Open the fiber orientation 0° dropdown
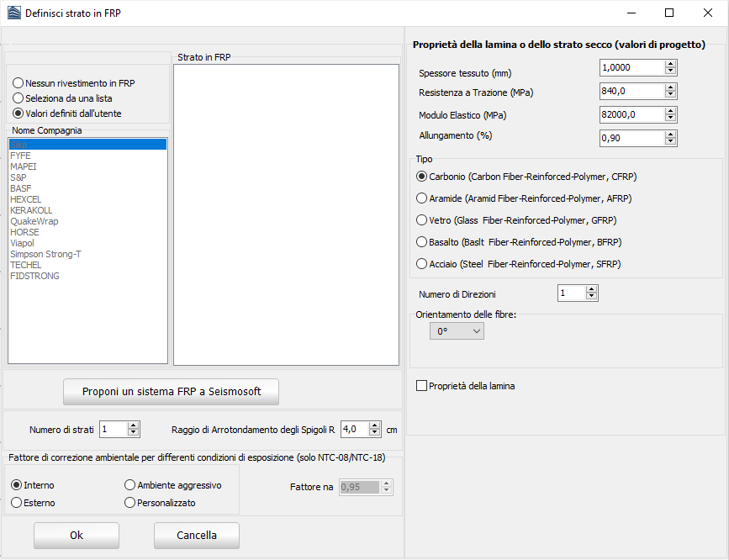The height and width of the screenshot is (560, 729). click(457, 332)
